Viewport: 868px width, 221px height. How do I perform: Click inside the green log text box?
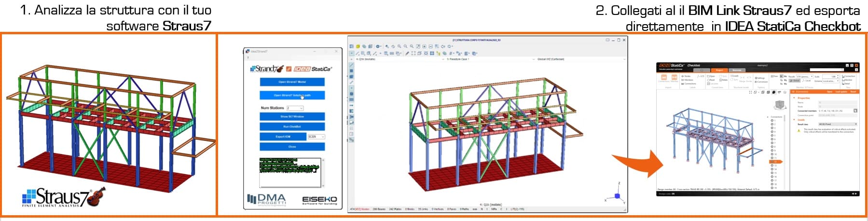click(x=291, y=172)
